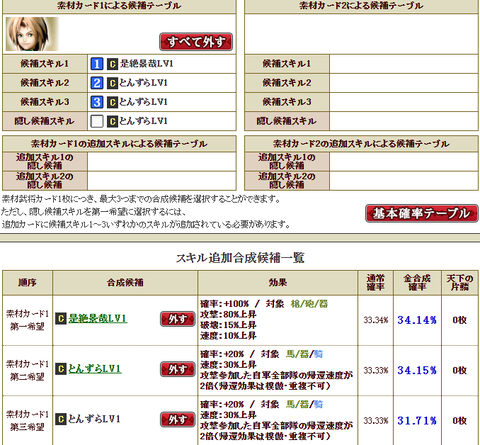This screenshot has width=480, height=445.
Task: Toggle the blue 3 checkbox for candidate skill 3
Action: coord(97,102)
